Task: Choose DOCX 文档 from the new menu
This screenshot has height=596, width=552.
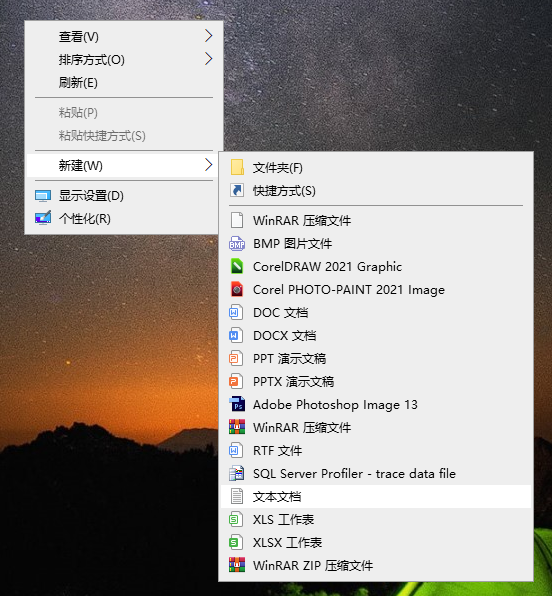Action: pos(376,336)
